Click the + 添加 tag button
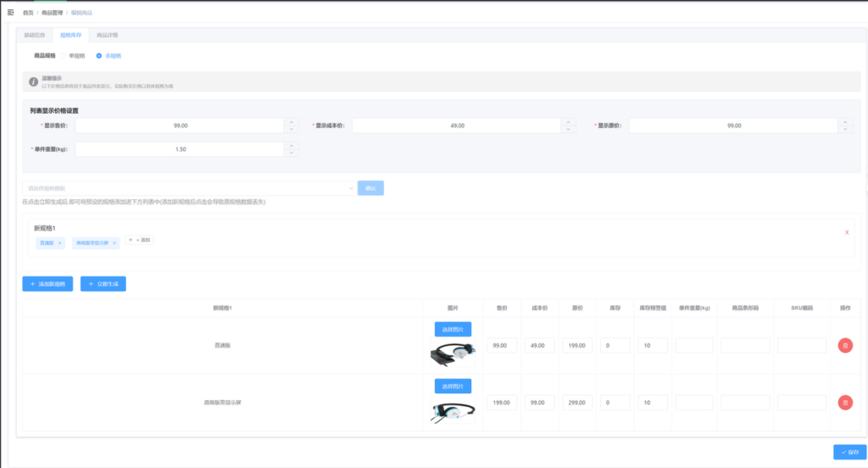 tap(140, 241)
